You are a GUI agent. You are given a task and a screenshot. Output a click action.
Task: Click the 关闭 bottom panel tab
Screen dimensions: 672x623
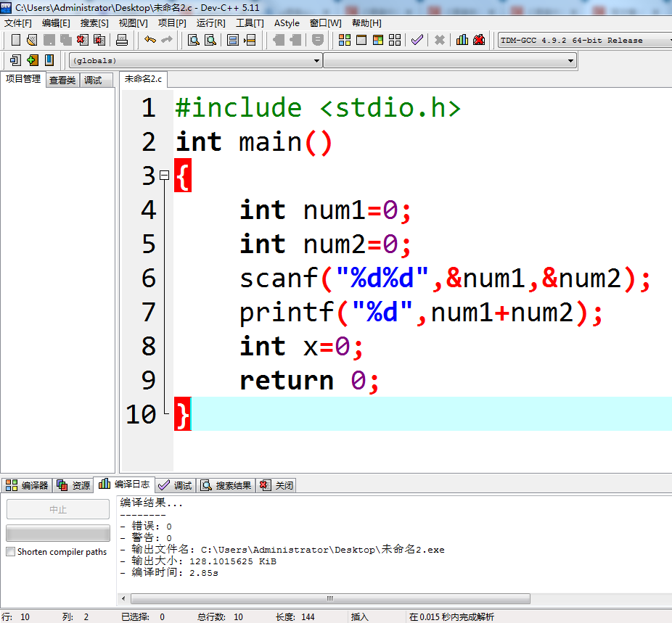click(276, 485)
